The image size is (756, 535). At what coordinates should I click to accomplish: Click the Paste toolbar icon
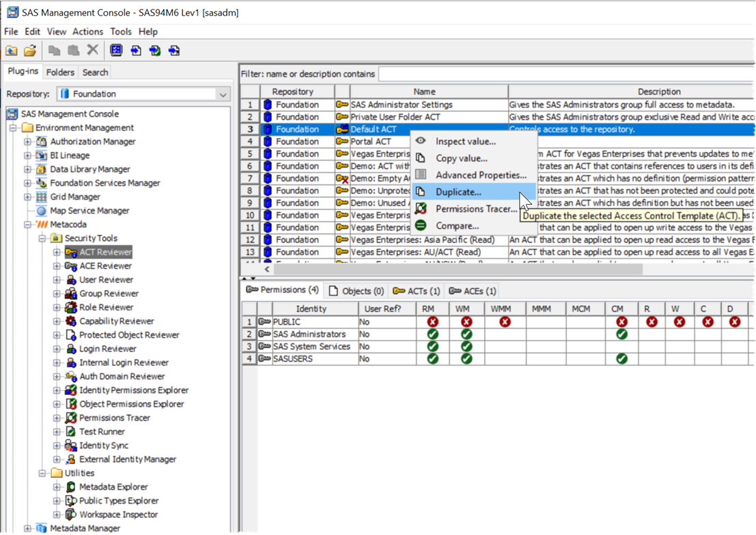[x=73, y=50]
